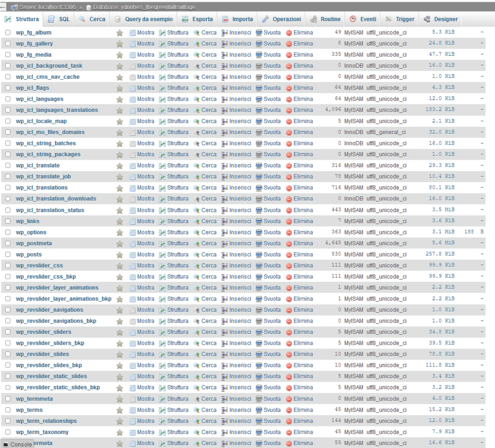Click Inserisci text for wp_icl_string_packages
Image resolution: width=495 pixels, height=448 pixels.
point(240,155)
